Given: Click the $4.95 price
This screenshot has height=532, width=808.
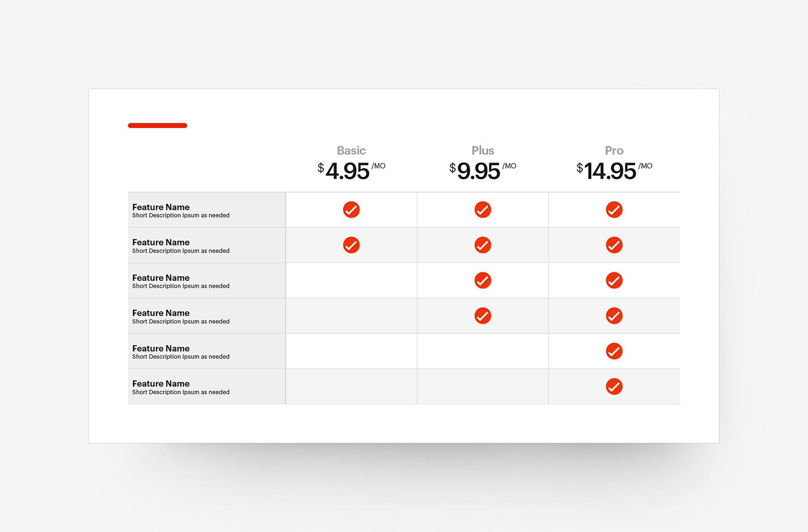Looking at the screenshot, I should tap(343, 171).
